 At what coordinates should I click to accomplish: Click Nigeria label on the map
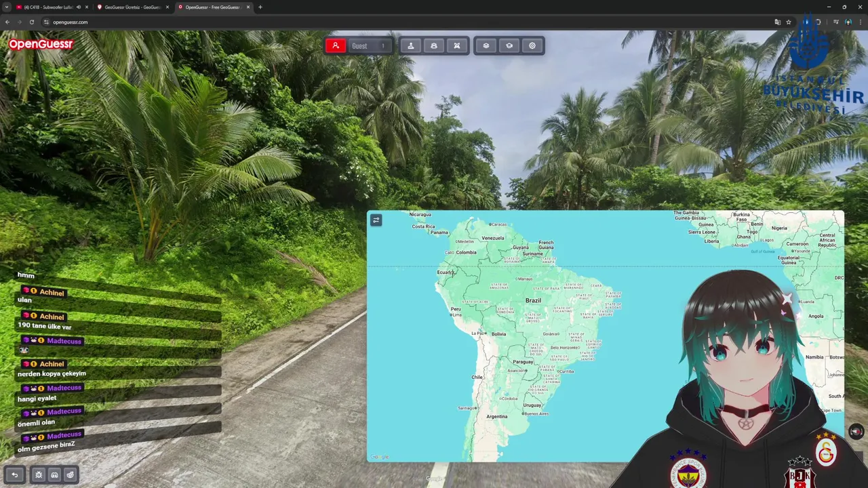779,228
